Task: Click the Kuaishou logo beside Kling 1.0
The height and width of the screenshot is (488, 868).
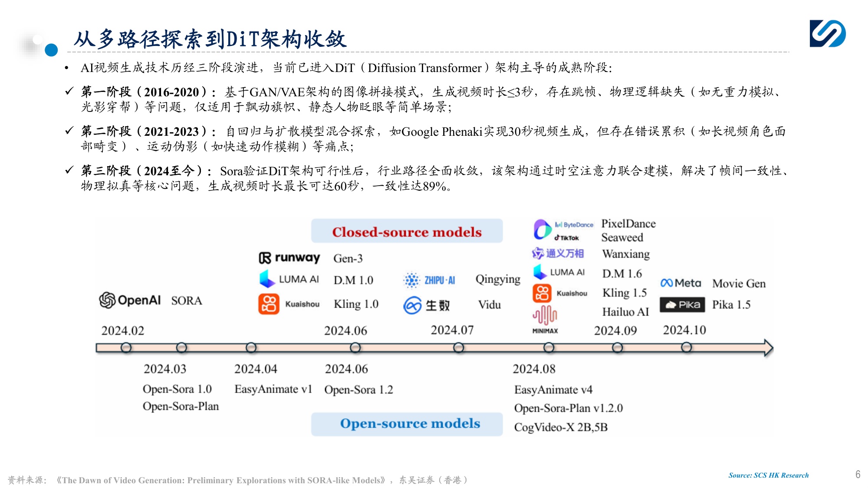Action: pos(289,304)
